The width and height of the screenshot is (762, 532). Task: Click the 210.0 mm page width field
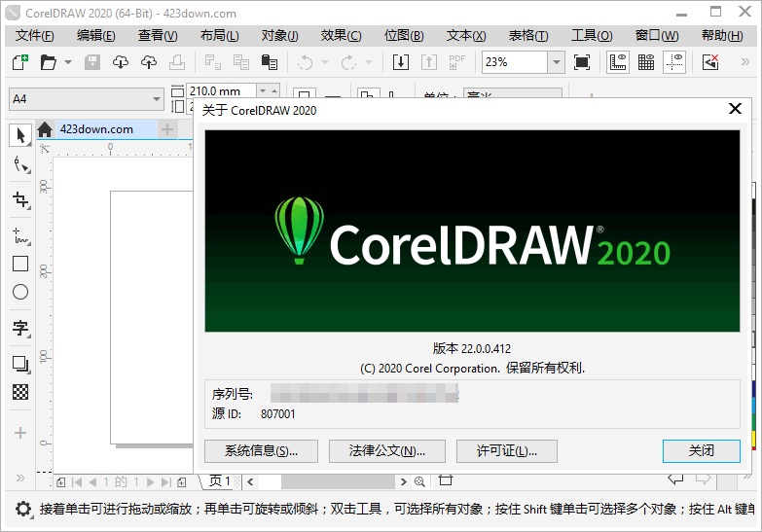click(222, 90)
